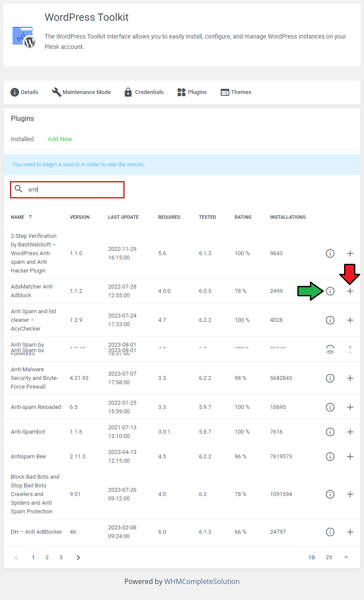Sort by TESTED column header
The width and height of the screenshot is (364, 600).
207,217
